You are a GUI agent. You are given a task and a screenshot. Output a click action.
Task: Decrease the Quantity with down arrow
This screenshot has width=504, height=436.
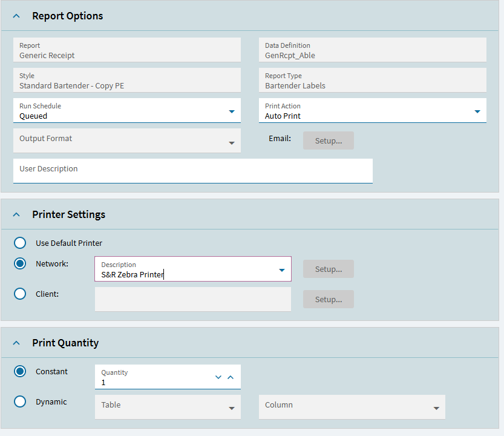(218, 377)
